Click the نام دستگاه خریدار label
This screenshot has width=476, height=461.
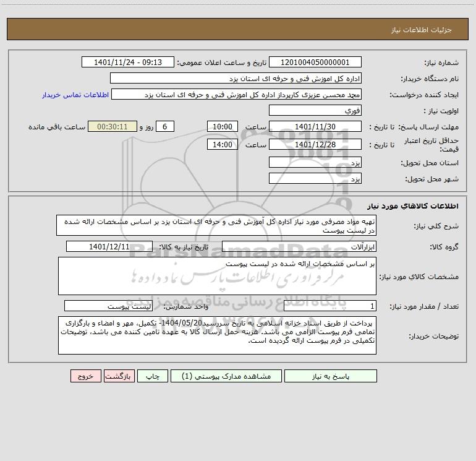(430, 79)
